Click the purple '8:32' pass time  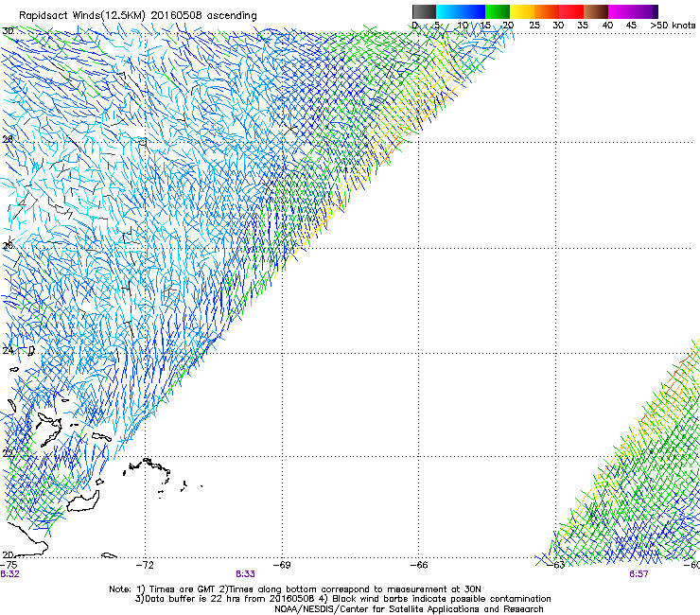click(9, 574)
